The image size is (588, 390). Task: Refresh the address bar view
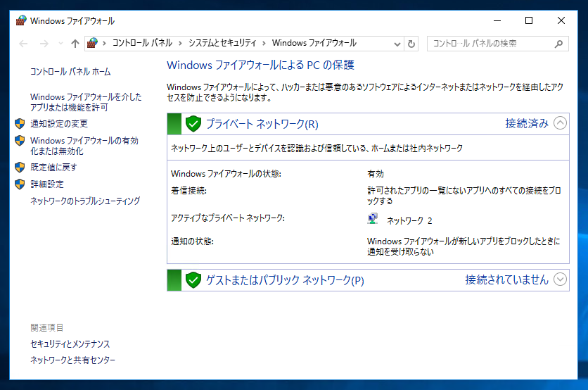[411, 44]
